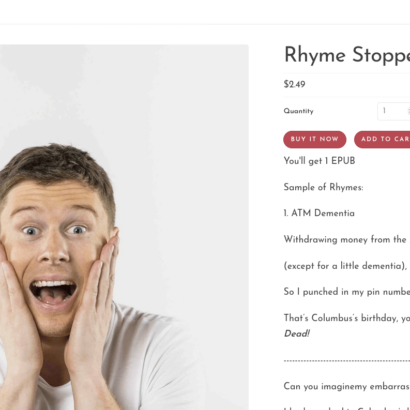410x410 pixels.
Task: Add the item with ADD TO CART
Action: point(382,139)
